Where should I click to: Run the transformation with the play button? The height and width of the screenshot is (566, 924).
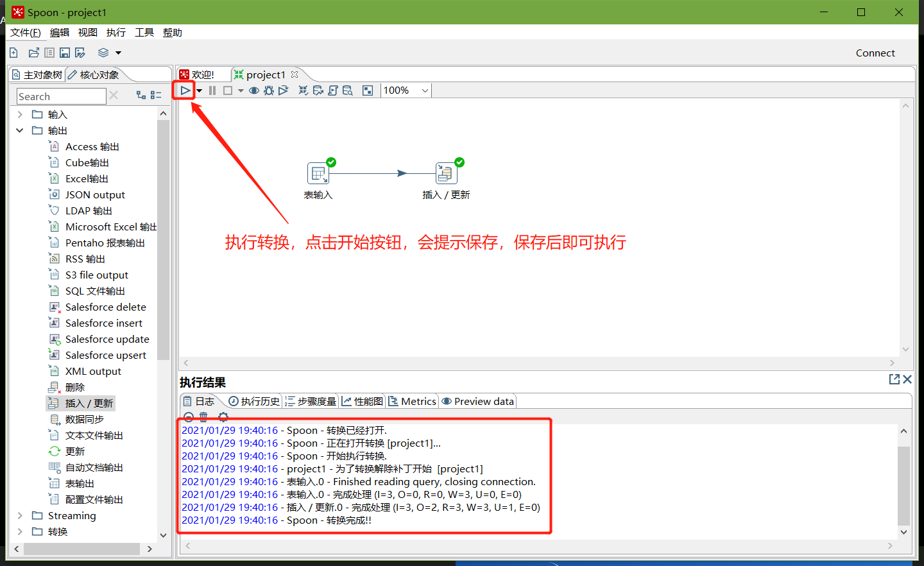click(x=185, y=90)
